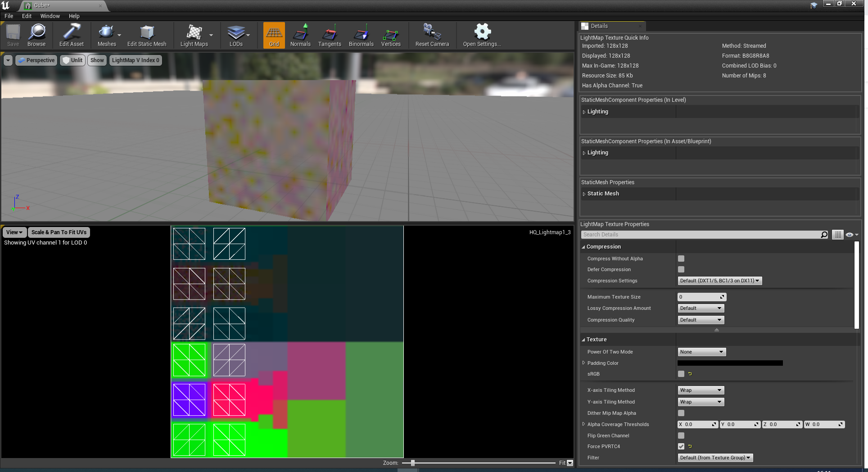Image resolution: width=868 pixels, height=472 pixels.
Task: Click Perspective view mode button
Action: coord(36,60)
